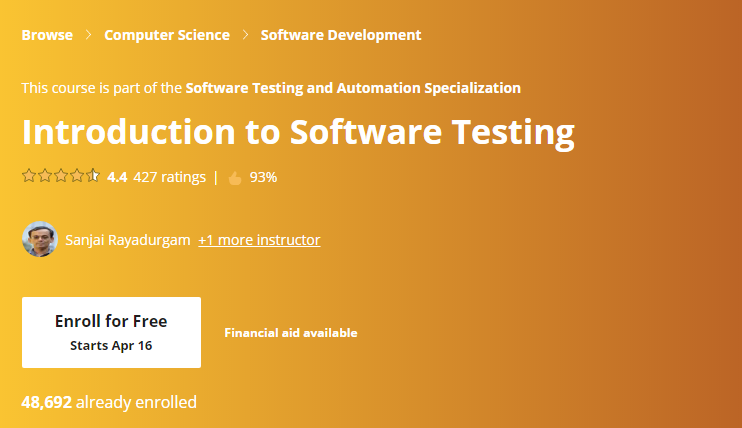This screenshot has height=428, width=742.
Task: Click the chevron after Browse in breadcrumbs
Action: pyautogui.click(x=89, y=35)
